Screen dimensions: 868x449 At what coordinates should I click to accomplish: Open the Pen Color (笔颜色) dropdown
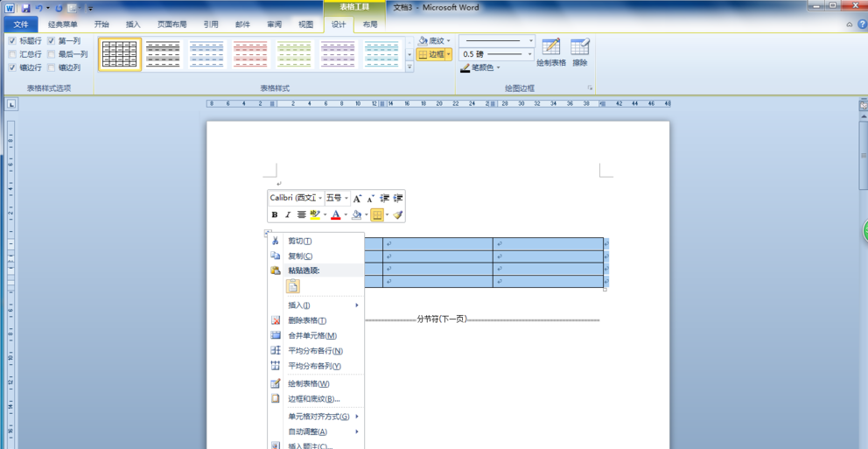(x=498, y=67)
